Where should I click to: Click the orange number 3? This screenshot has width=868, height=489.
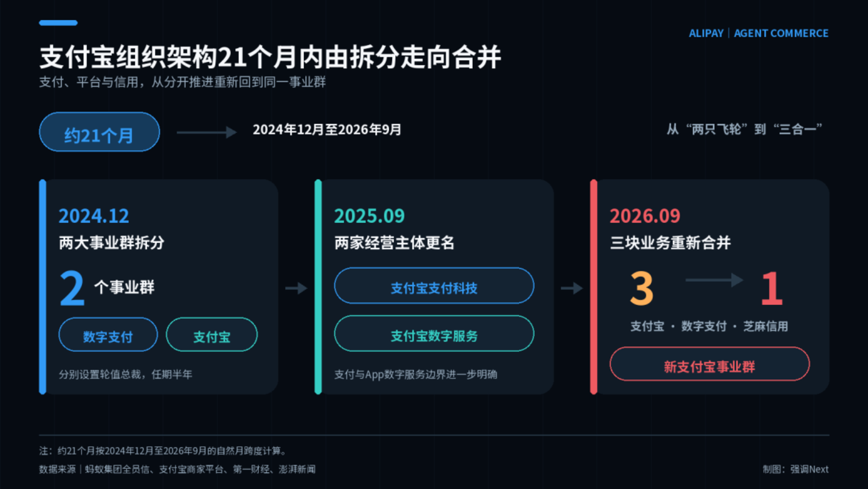click(642, 289)
